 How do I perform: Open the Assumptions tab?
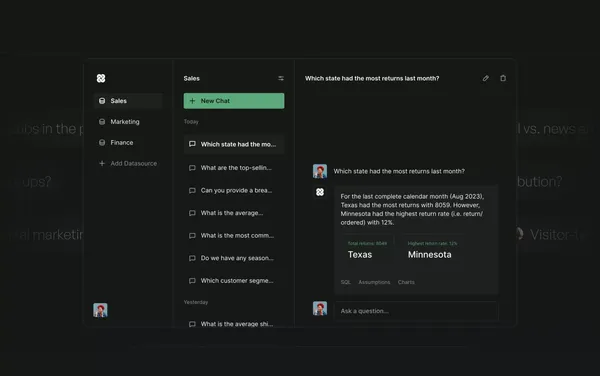tap(374, 282)
